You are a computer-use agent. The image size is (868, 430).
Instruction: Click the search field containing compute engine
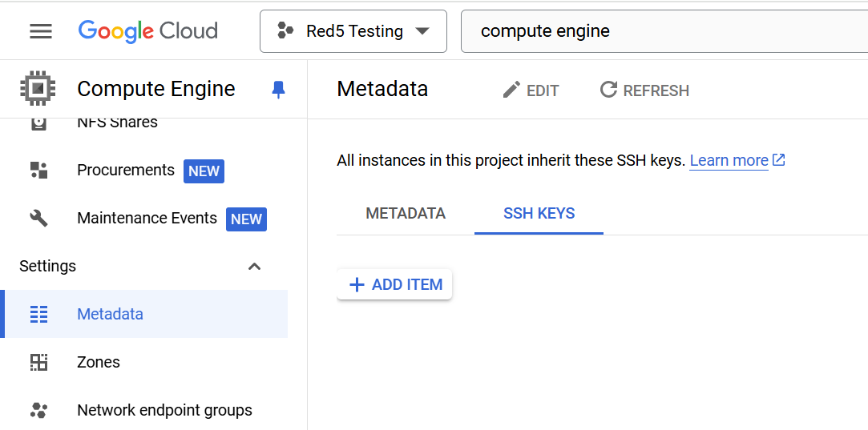pos(664,31)
